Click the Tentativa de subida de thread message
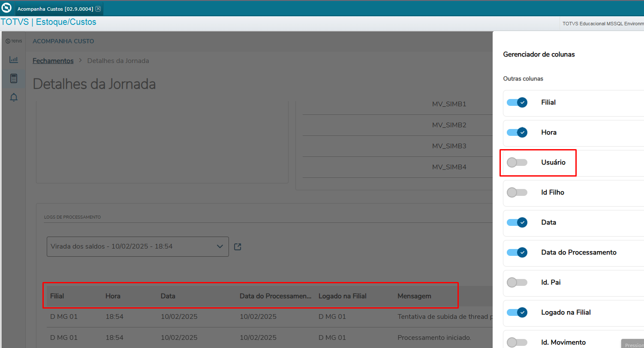Viewport: 644px width, 348px height. point(445,317)
